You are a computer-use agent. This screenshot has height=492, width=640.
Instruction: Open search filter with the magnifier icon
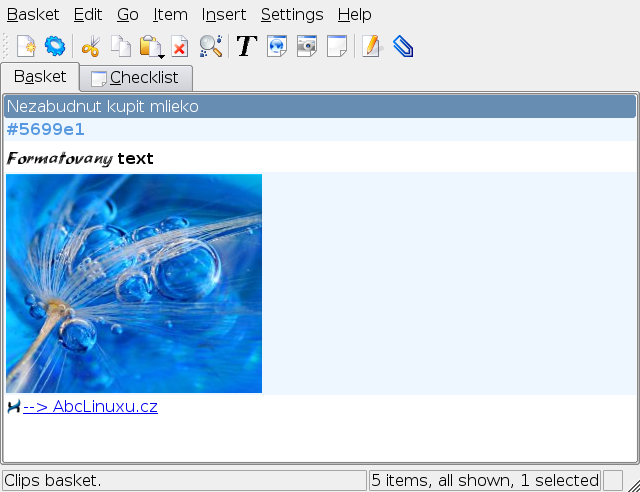point(210,46)
